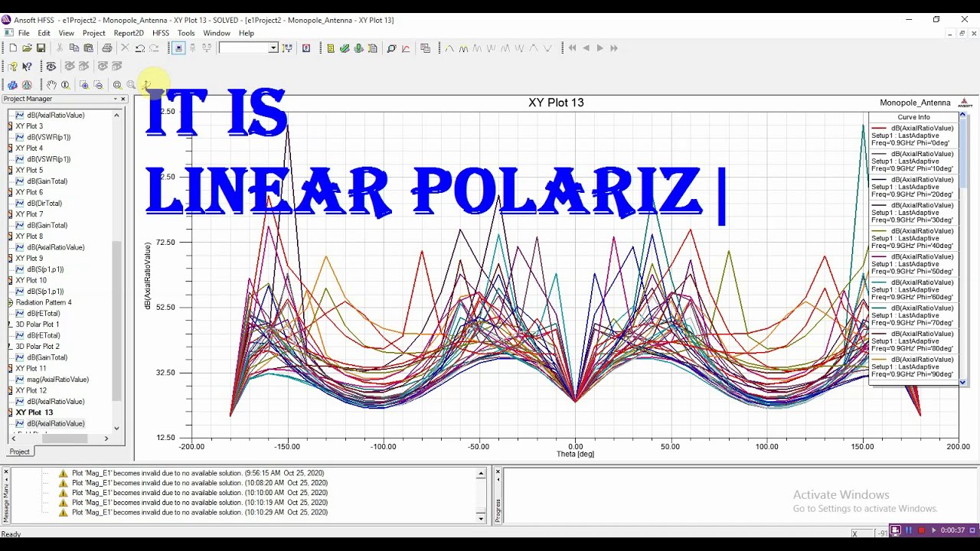Click the Copy icon in the toolbar

click(x=74, y=48)
